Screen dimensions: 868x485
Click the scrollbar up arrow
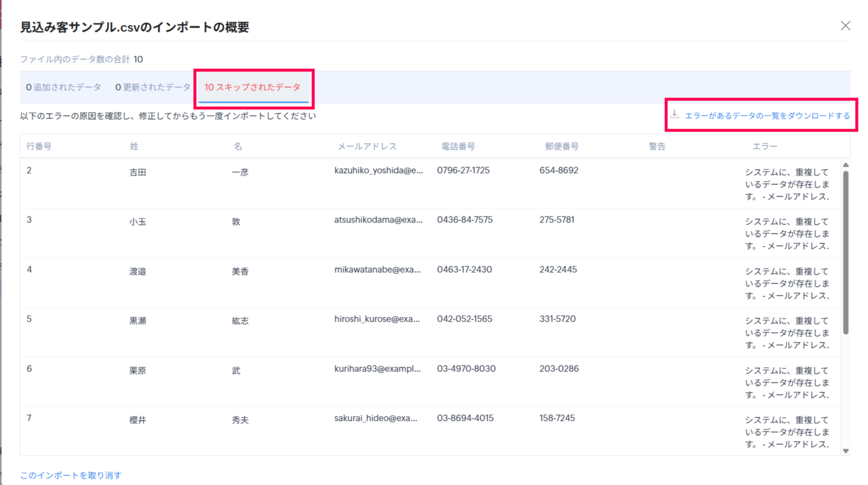[x=845, y=165]
